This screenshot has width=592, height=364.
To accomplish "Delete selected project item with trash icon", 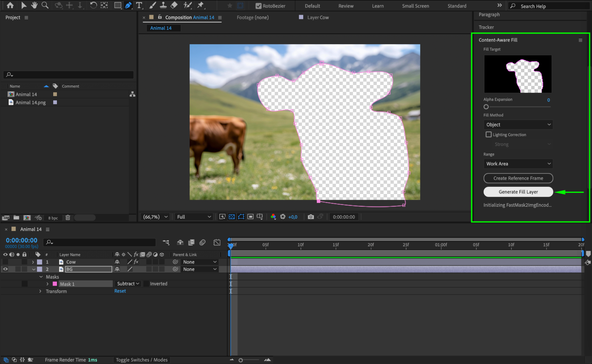I will point(68,217).
